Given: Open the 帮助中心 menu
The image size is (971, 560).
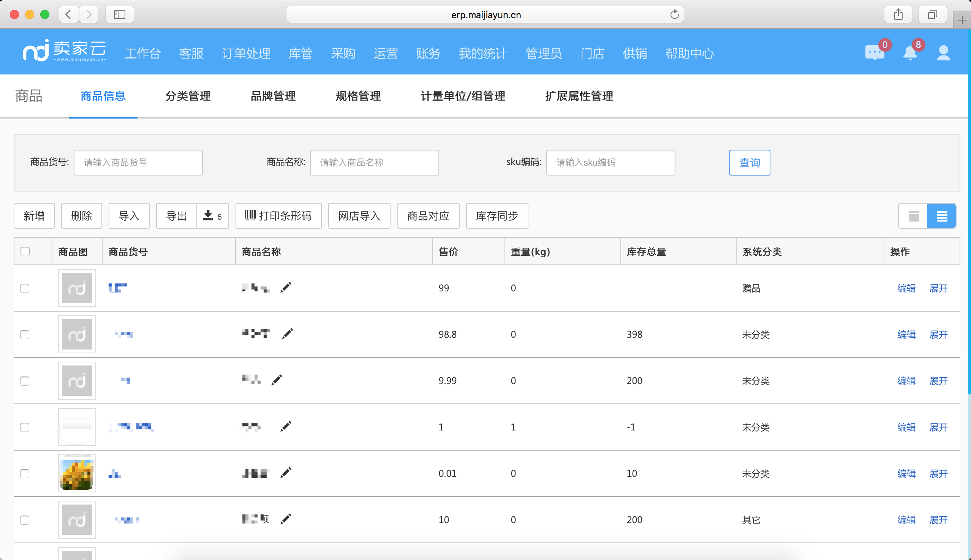Looking at the screenshot, I should [x=690, y=54].
